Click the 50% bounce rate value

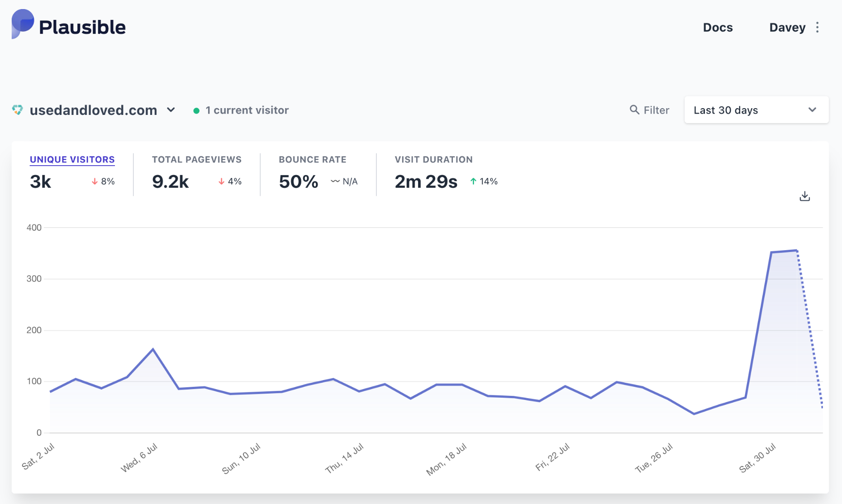click(299, 181)
